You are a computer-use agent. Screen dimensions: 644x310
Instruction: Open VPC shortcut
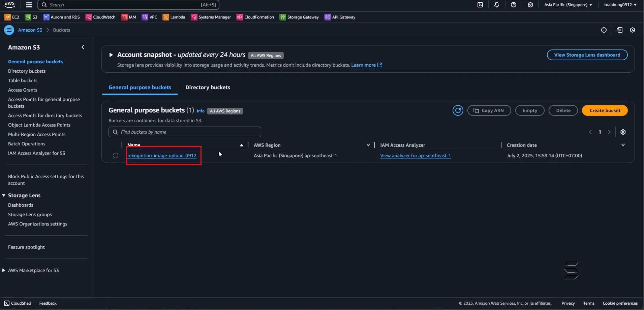(149, 17)
